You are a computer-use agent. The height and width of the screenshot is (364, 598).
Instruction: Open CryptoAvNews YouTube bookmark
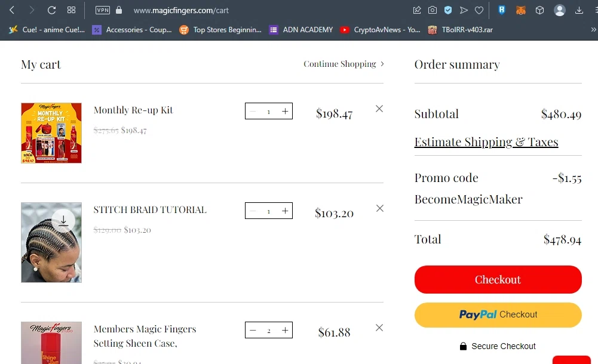point(380,30)
